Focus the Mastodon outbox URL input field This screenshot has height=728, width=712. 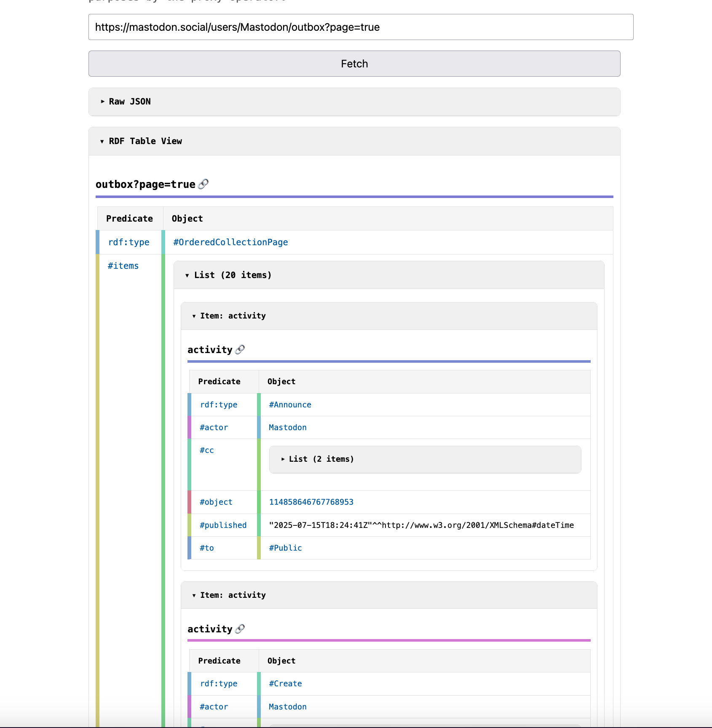[x=361, y=27]
